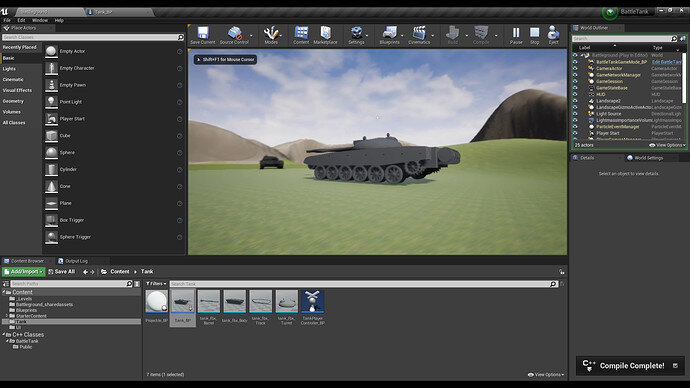Toggle visibility of Player Start actor
This screenshot has width=690, height=388.
point(575,133)
